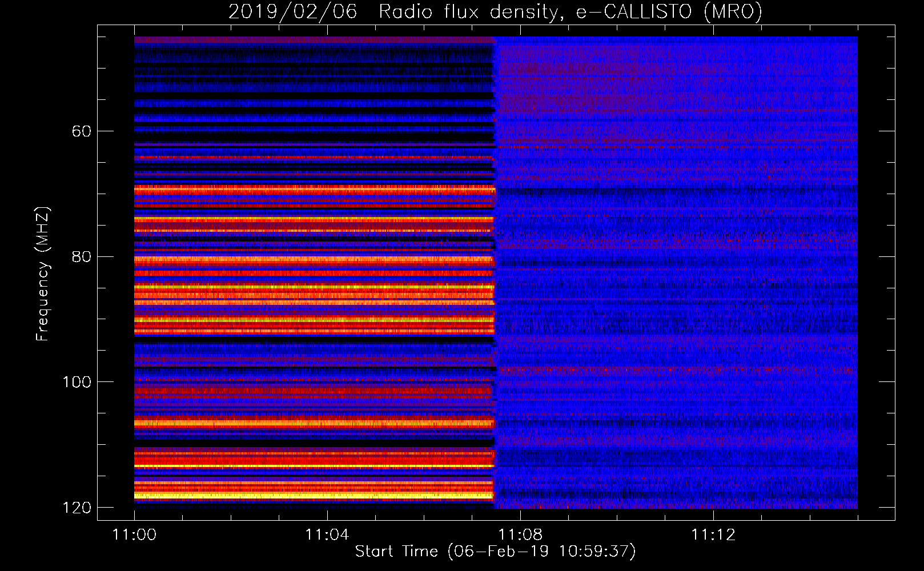Click the 11:08 time axis label
Screen dimensions: 924x571
(520, 535)
